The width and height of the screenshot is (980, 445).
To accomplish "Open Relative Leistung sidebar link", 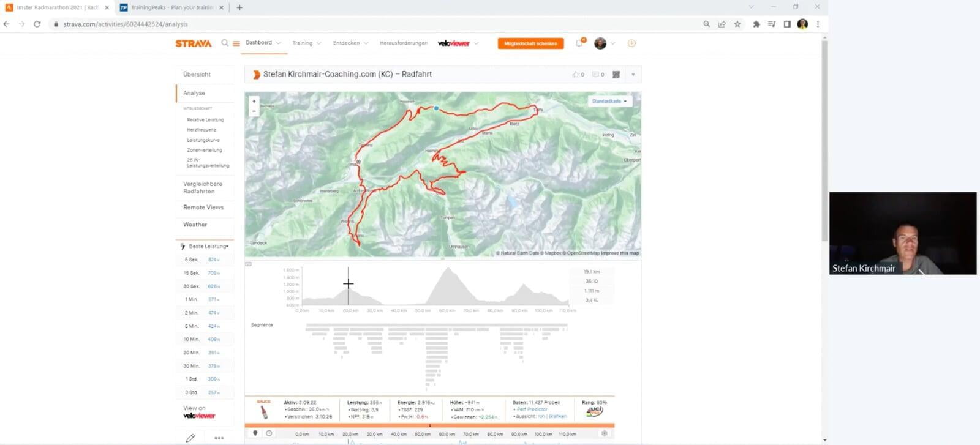I will (205, 120).
